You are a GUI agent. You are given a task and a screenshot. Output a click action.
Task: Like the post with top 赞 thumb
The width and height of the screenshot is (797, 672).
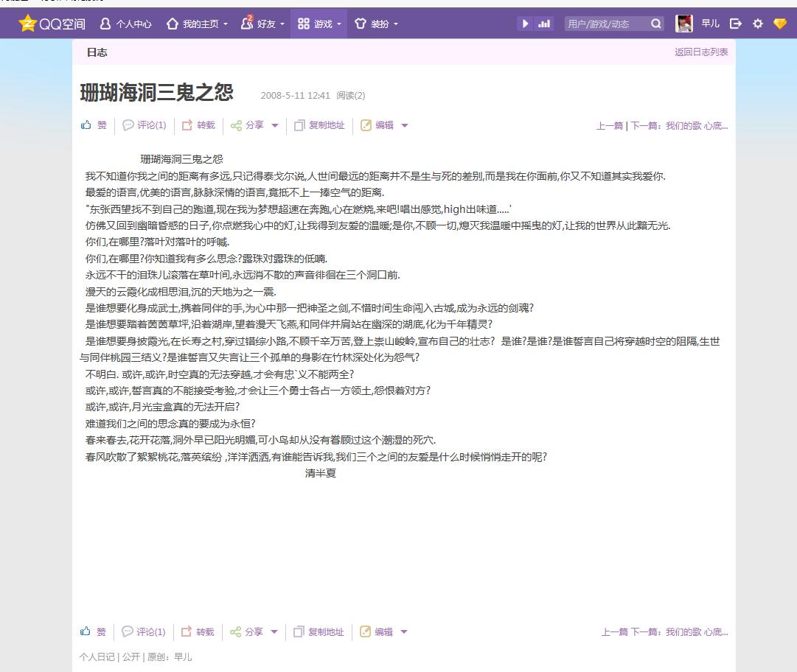tap(86, 125)
